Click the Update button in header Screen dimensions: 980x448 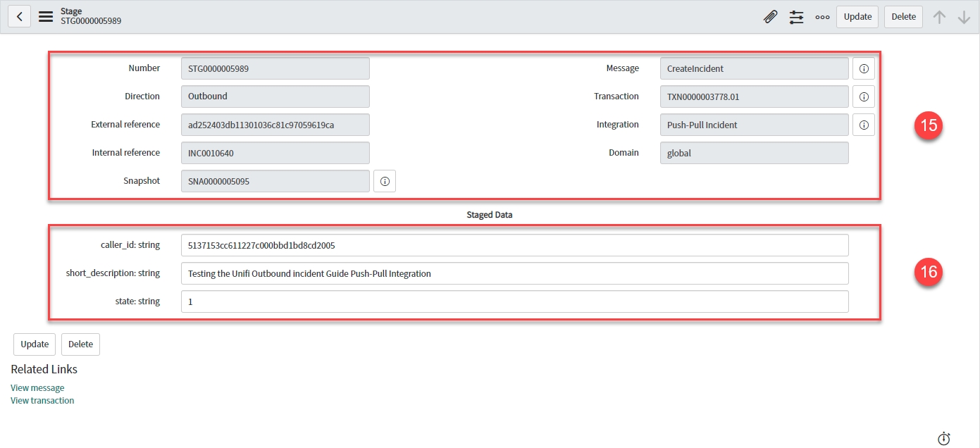[857, 17]
